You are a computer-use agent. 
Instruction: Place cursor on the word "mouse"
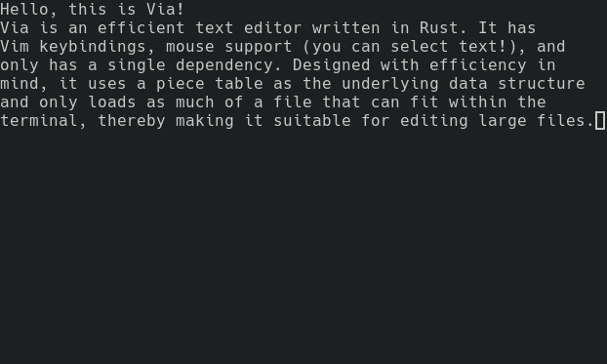[x=190, y=47]
